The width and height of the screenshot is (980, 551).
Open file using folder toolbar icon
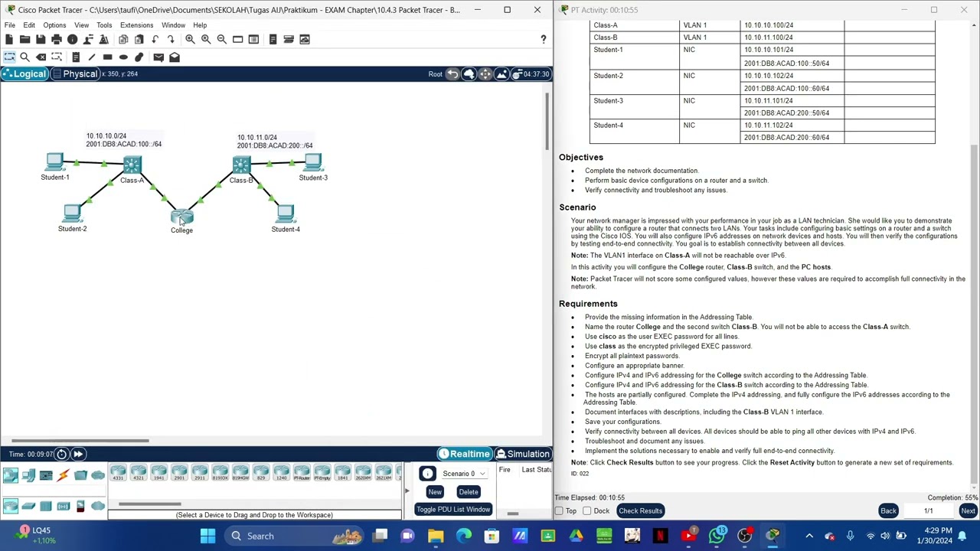coord(24,39)
